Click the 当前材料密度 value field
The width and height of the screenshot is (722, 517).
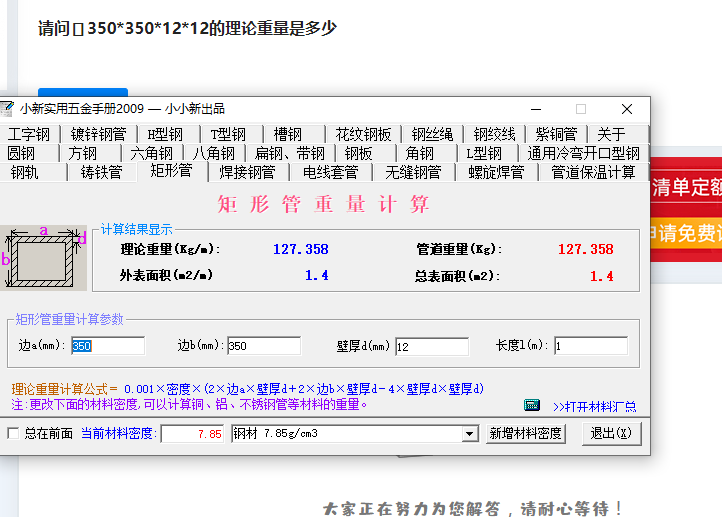192,434
